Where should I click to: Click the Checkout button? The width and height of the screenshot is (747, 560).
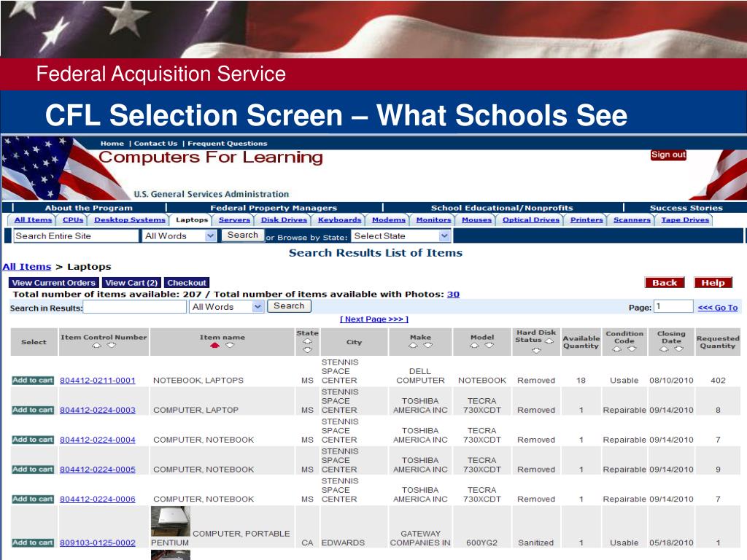(187, 283)
